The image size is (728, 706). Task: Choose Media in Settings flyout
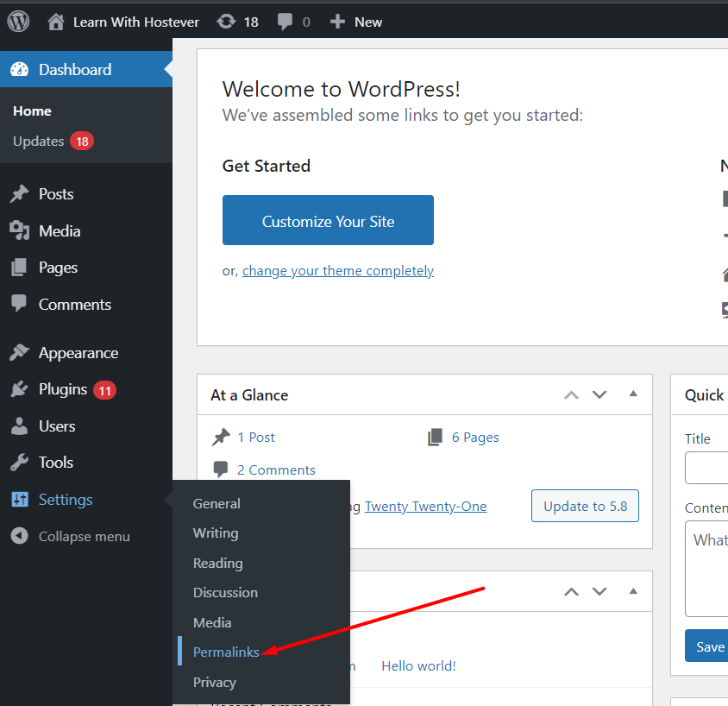click(212, 622)
